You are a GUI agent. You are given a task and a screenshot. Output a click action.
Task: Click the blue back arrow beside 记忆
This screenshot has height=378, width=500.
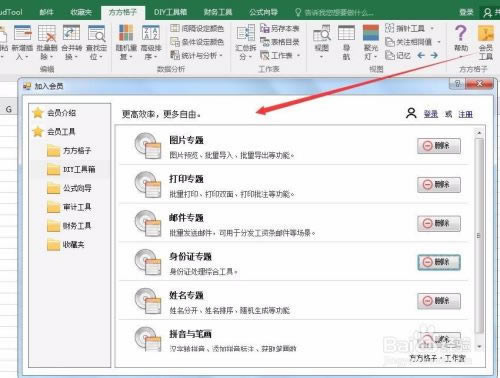pos(421,55)
